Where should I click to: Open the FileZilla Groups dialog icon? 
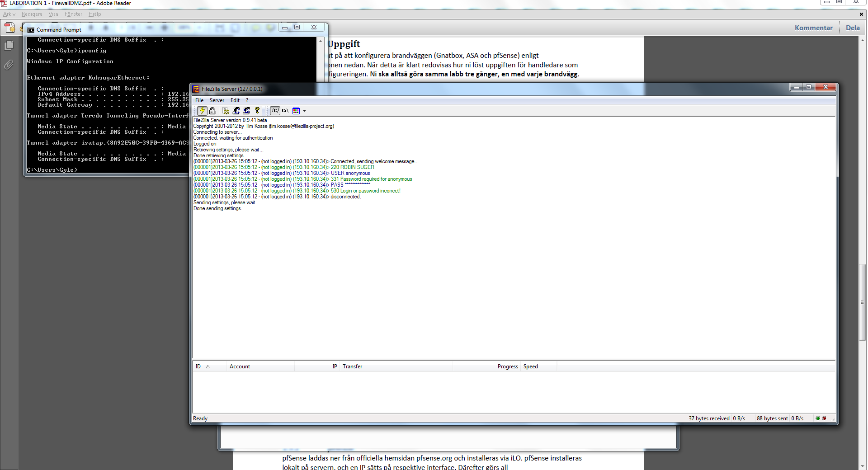coord(246,111)
